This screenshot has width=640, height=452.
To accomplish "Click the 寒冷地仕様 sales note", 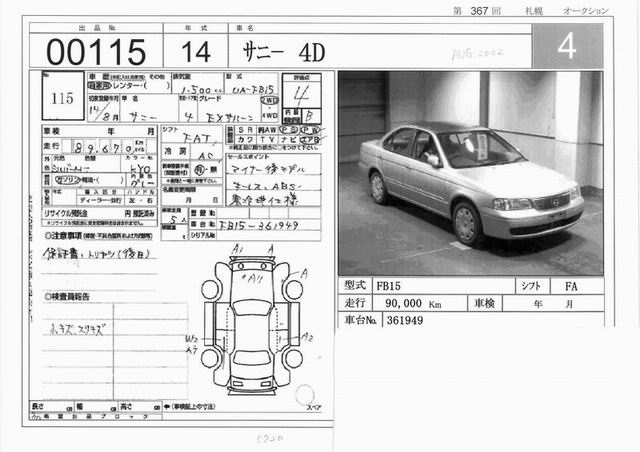I will coord(263,200).
